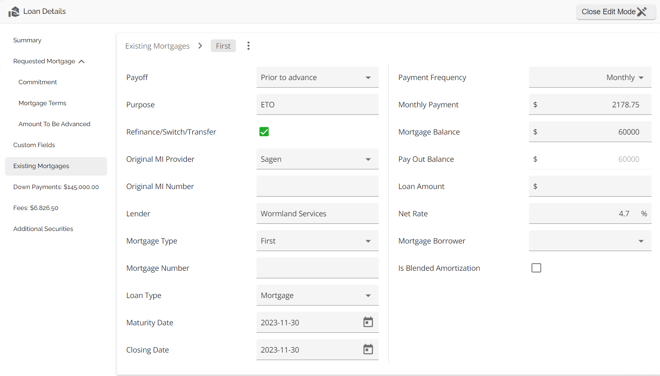The image size is (660, 376).
Task: Focus the Net Rate field
Action: (590, 213)
